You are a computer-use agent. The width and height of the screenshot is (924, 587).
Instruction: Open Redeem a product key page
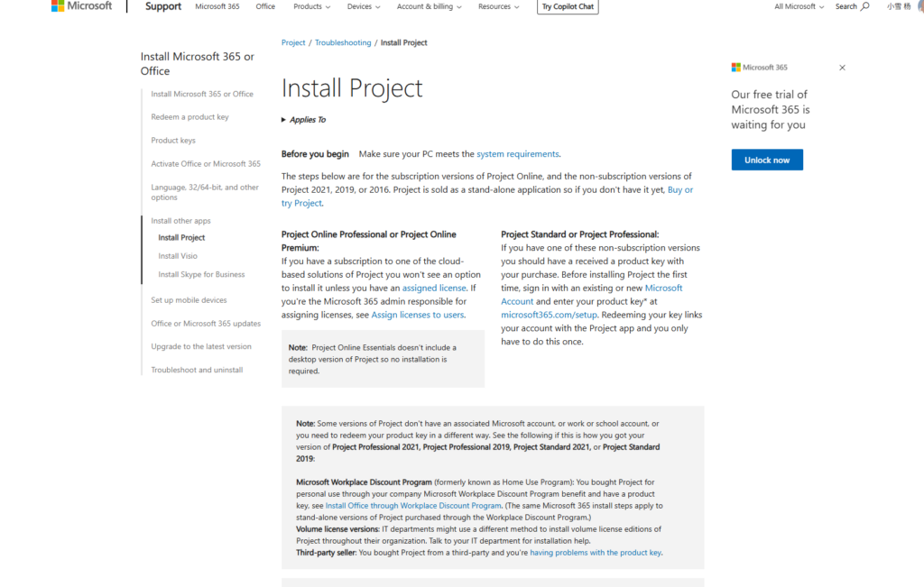(189, 117)
